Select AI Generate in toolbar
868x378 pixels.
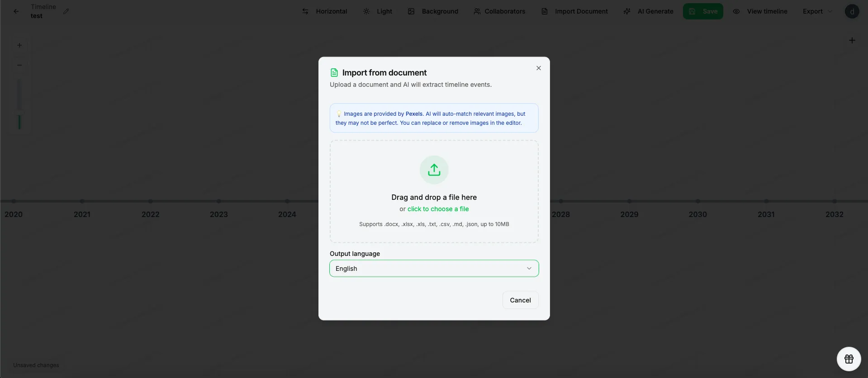648,11
